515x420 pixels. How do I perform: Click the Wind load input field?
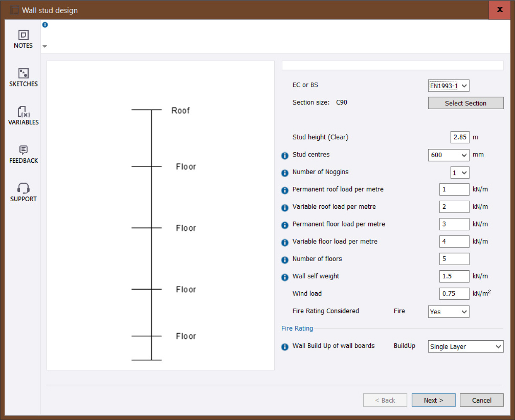click(x=454, y=294)
